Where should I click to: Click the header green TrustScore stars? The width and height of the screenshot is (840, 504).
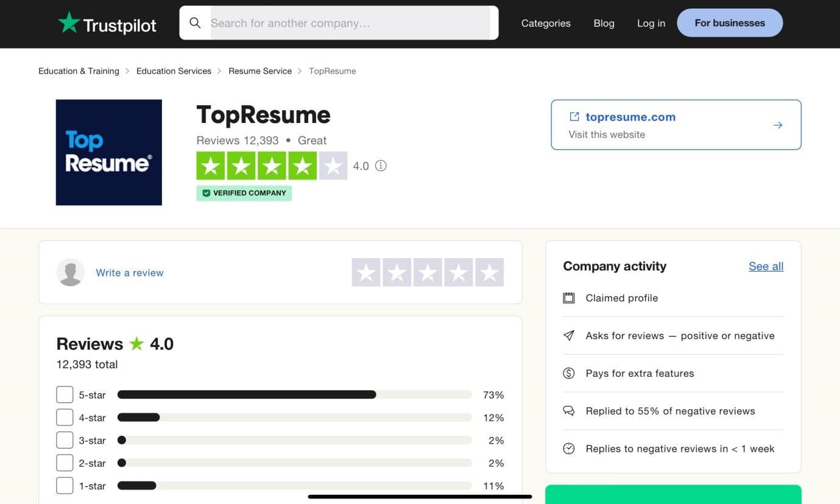(272, 166)
